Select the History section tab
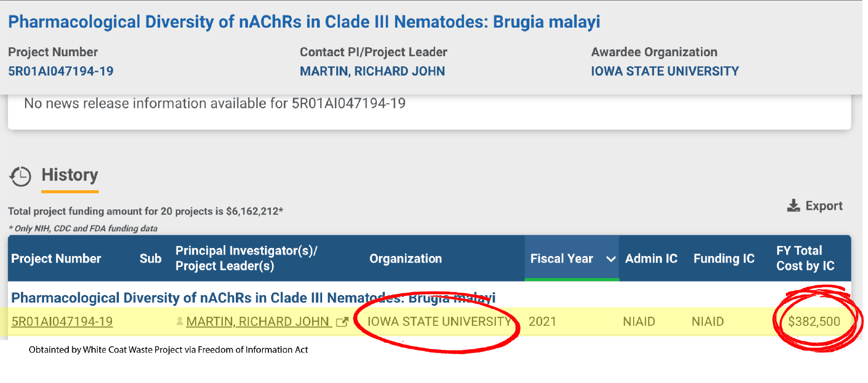Viewport: 868px width, 383px height. tap(70, 175)
